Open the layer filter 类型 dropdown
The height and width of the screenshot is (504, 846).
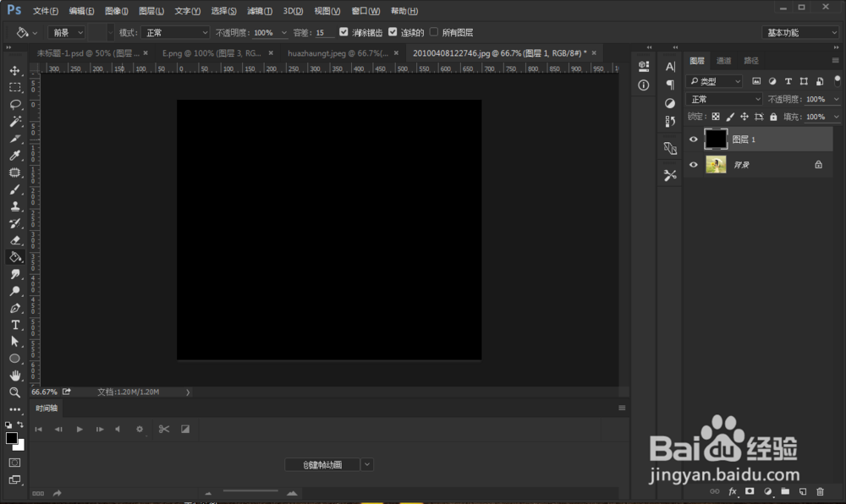point(714,81)
